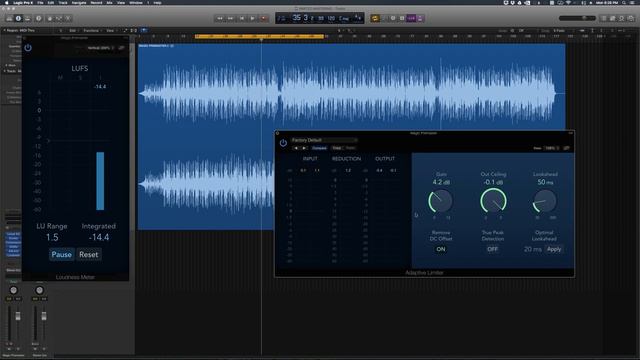Open the File menu

coord(40,2)
